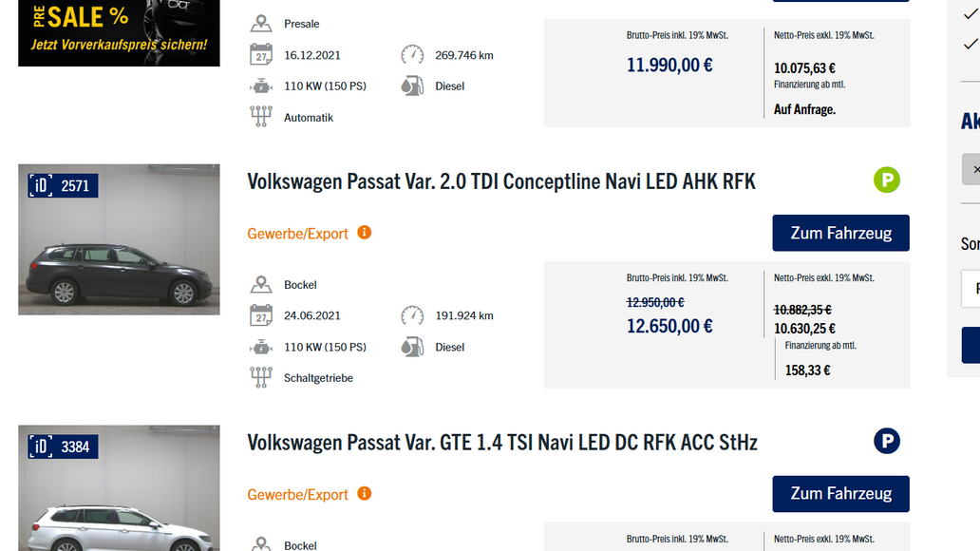980x551 pixels.
Task: Click the PRE SALE promotional banner
Action: coord(118,32)
